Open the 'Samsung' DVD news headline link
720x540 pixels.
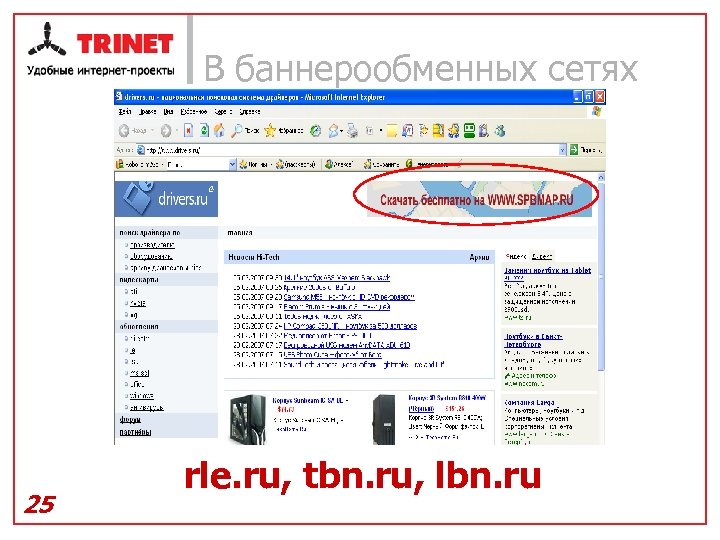(x=349, y=297)
